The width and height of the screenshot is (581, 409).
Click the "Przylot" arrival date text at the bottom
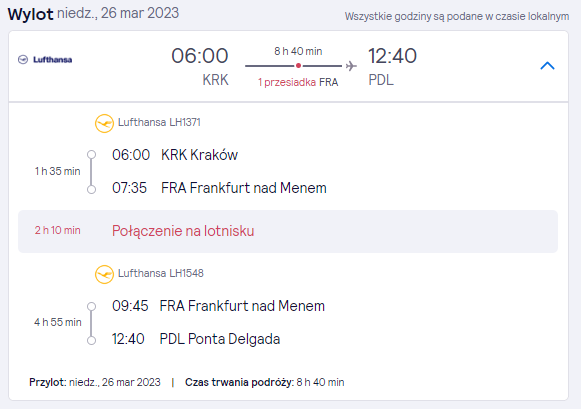coord(95,382)
